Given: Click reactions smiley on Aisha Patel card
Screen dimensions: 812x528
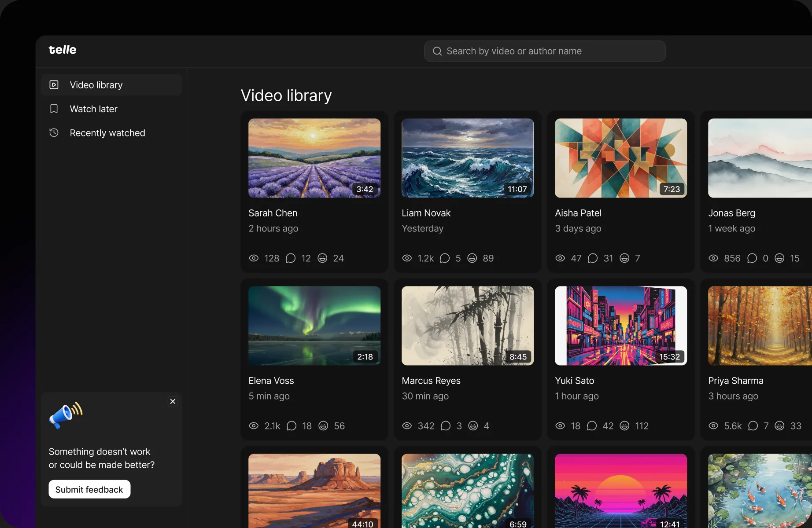Looking at the screenshot, I should pyautogui.click(x=624, y=258).
